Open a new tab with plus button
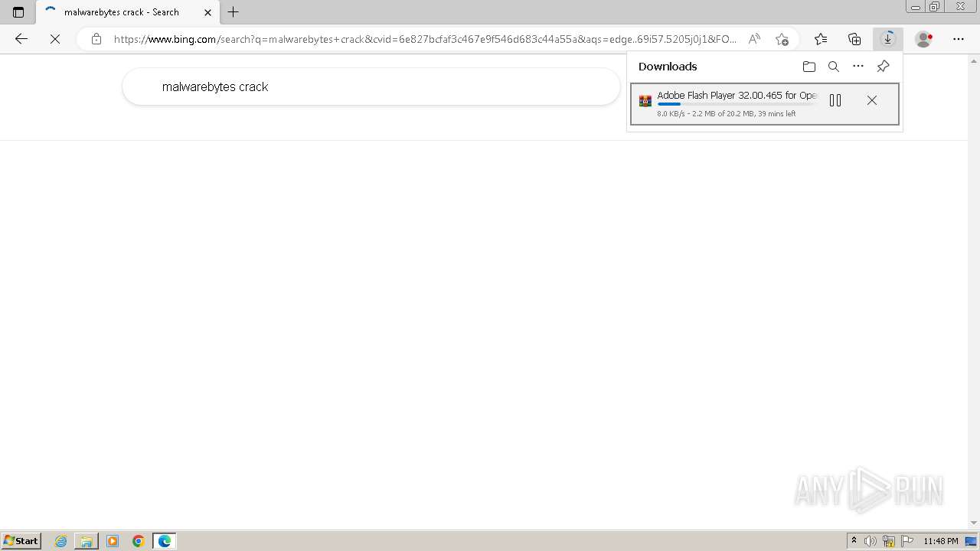The width and height of the screenshot is (980, 551). pos(234,12)
